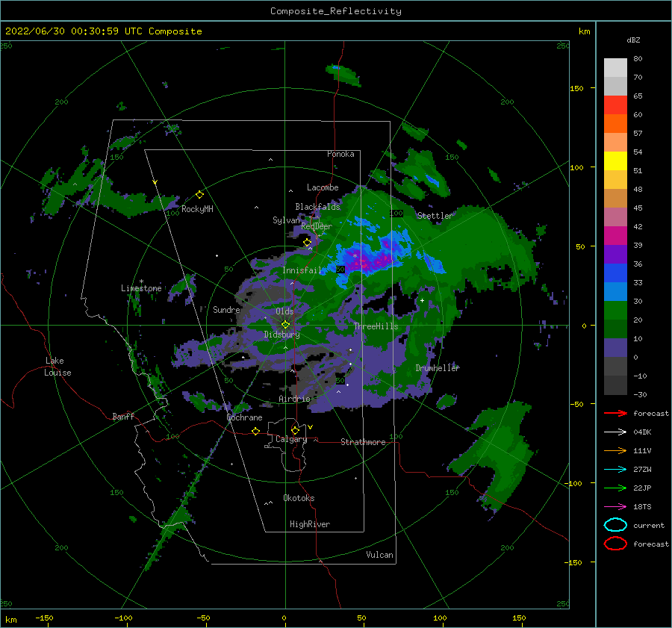The width and height of the screenshot is (672, 628).
Task: Click the Drumheller city label
Action: pos(438,368)
